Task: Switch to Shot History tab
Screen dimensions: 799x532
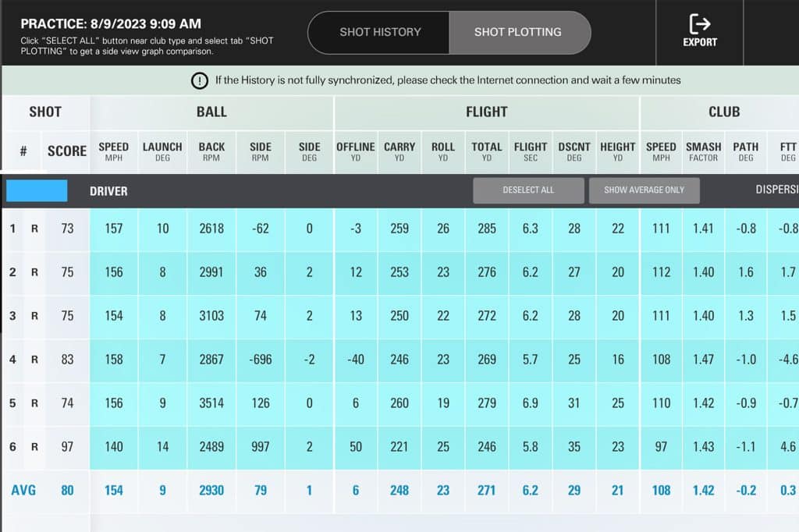Action: pyautogui.click(x=380, y=32)
